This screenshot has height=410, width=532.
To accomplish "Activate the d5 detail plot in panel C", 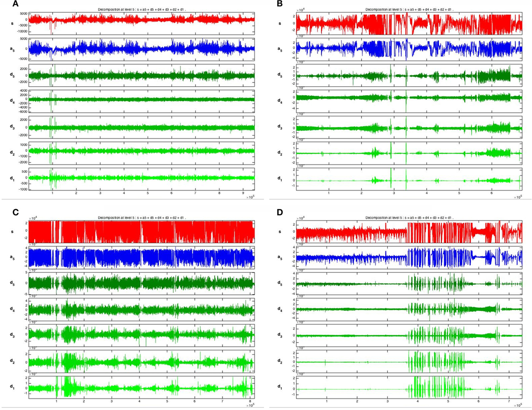I will coord(141,284).
